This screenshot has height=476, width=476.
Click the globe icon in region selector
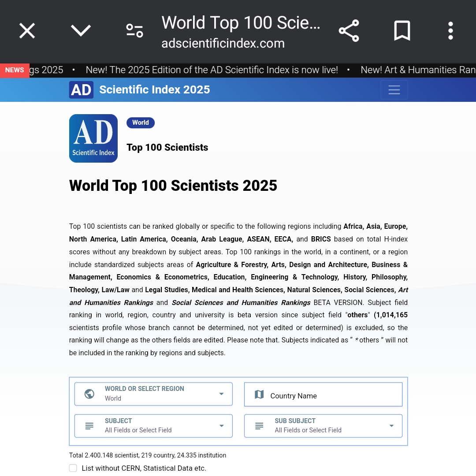click(x=89, y=394)
